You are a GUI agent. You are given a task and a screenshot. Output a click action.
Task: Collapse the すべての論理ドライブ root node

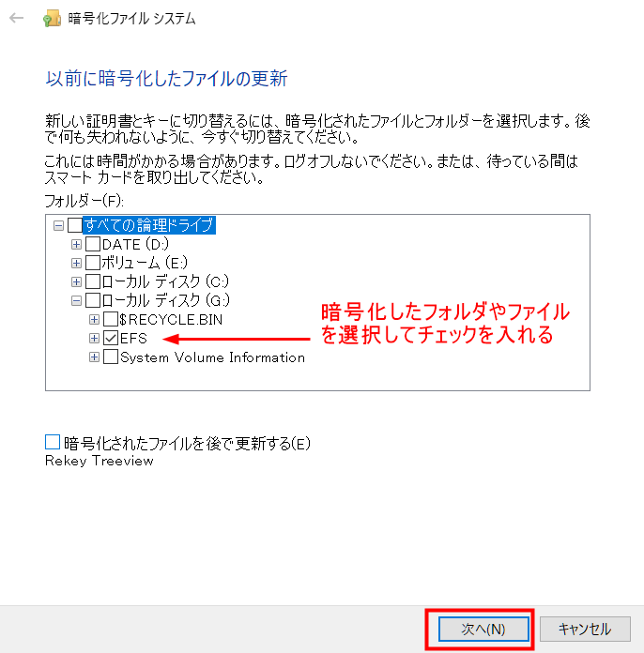pyautogui.click(x=59, y=225)
